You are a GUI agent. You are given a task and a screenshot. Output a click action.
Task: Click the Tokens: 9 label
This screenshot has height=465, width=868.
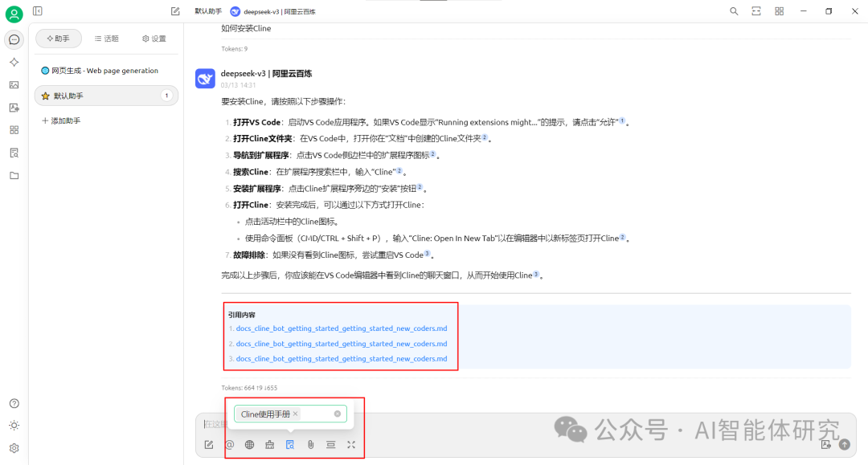(x=234, y=49)
